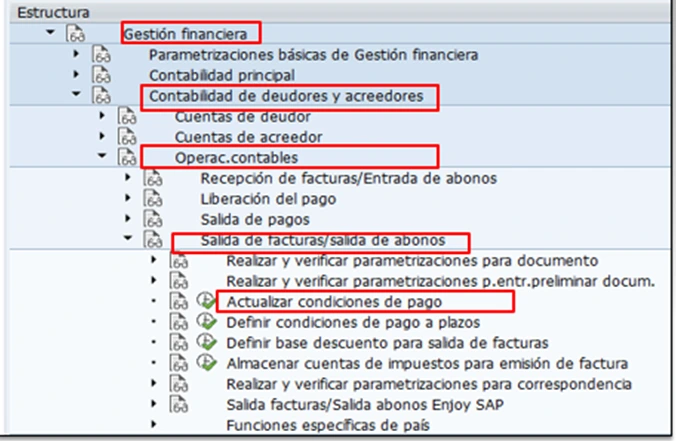Select the Salida de pagos label

click(255, 220)
